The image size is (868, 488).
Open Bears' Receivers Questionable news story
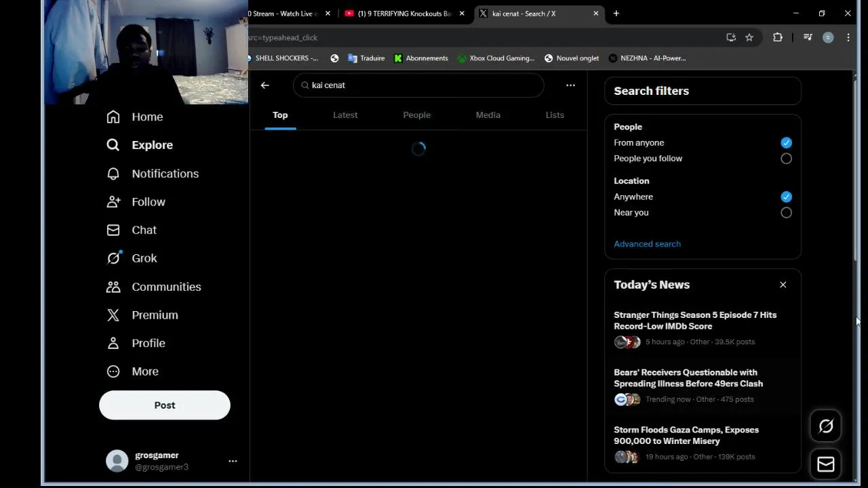[x=703, y=386]
